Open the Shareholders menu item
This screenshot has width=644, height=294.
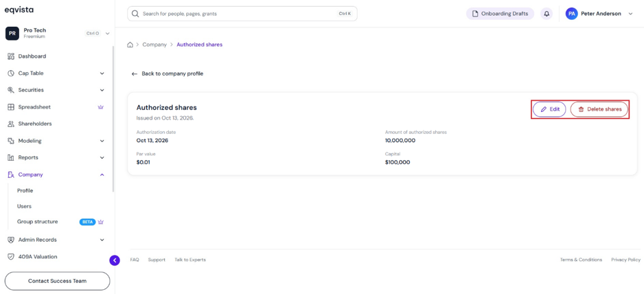(35, 124)
